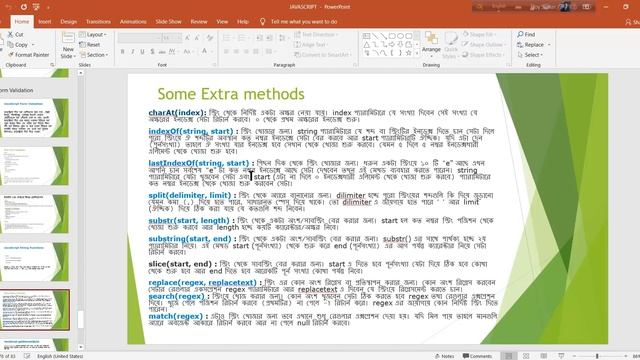Open the Review tab
The width and height of the screenshot is (640, 360).
(x=199, y=22)
